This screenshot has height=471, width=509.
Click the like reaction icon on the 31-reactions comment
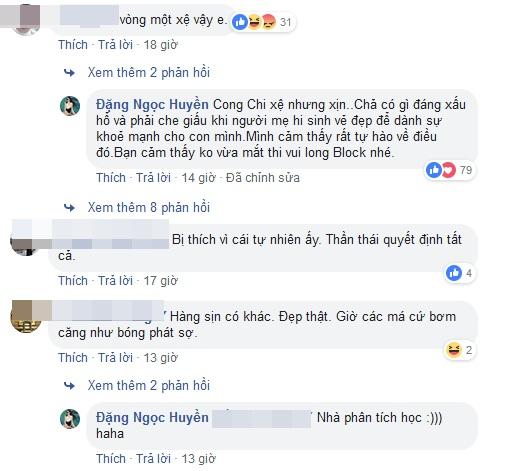coord(240,22)
